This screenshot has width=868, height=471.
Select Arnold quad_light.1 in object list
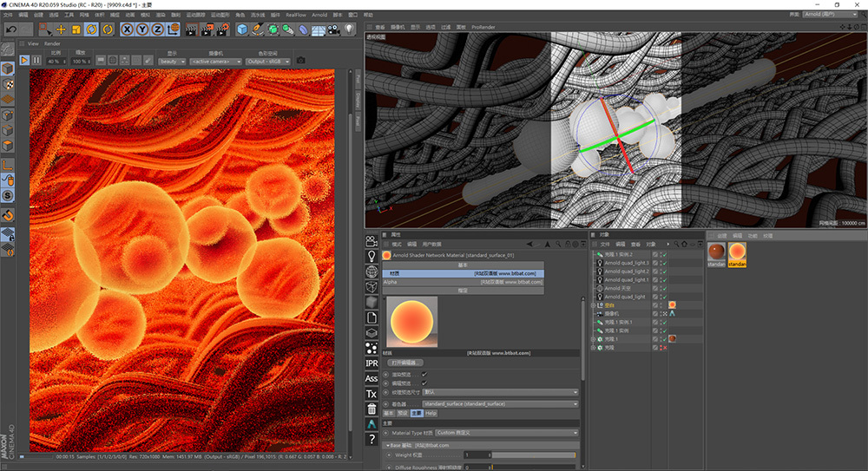[626, 280]
